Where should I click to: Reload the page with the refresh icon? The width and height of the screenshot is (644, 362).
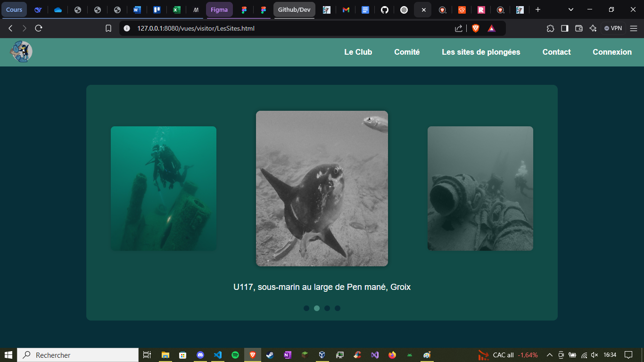tap(39, 28)
